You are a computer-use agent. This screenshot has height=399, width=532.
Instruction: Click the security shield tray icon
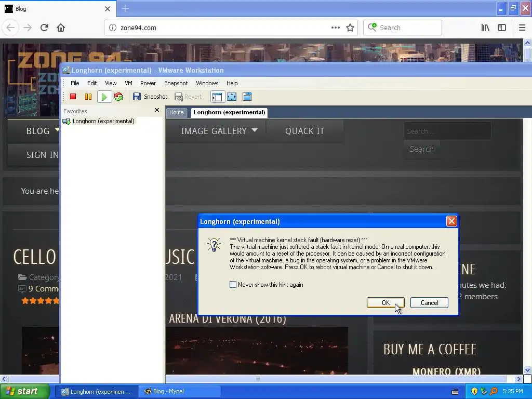point(474,392)
